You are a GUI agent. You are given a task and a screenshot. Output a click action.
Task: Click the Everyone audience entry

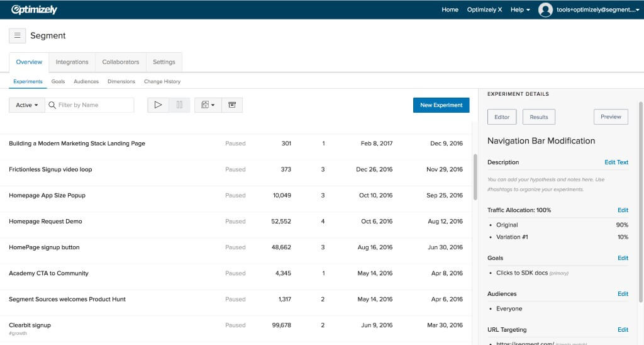[x=509, y=309]
